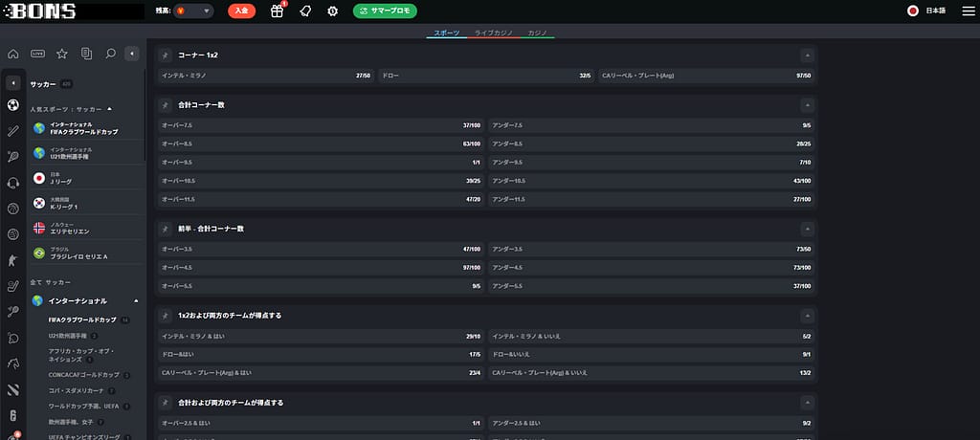
Task: Select the tennis racket sport icon
Action: [13, 157]
